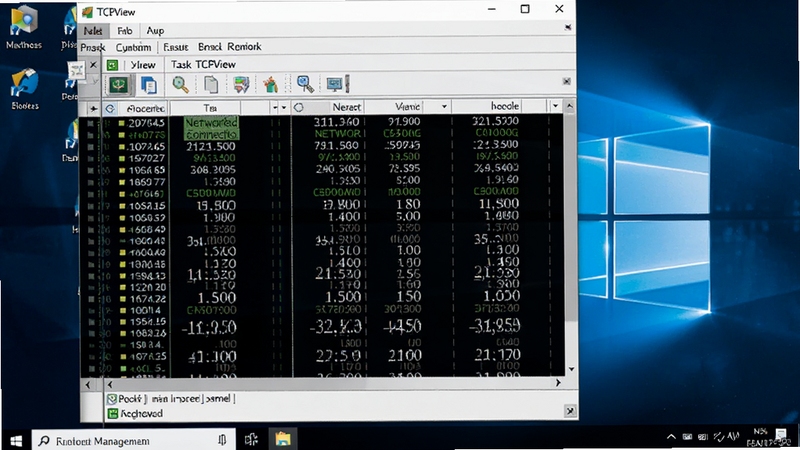Click the vertical scrollbar down arrow
This screenshot has width=800, height=450.
pyautogui.click(x=571, y=369)
